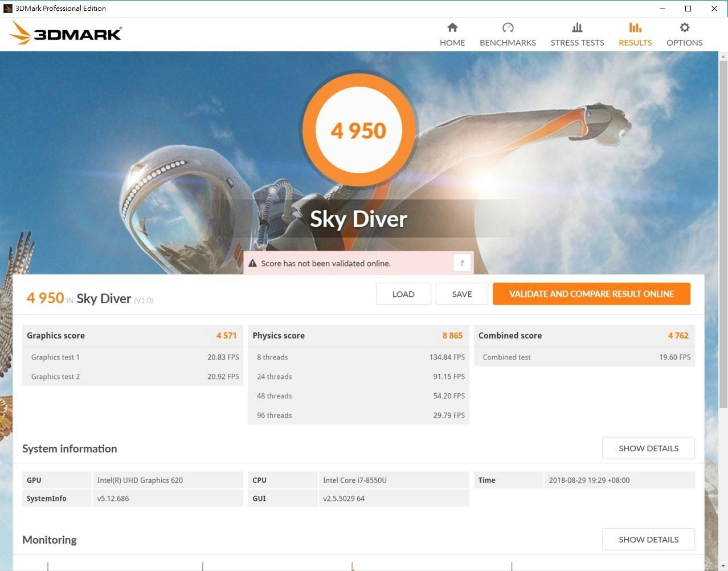This screenshot has height=571, width=728.
Task: Click the 134.84 FPS value
Action: point(447,357)
